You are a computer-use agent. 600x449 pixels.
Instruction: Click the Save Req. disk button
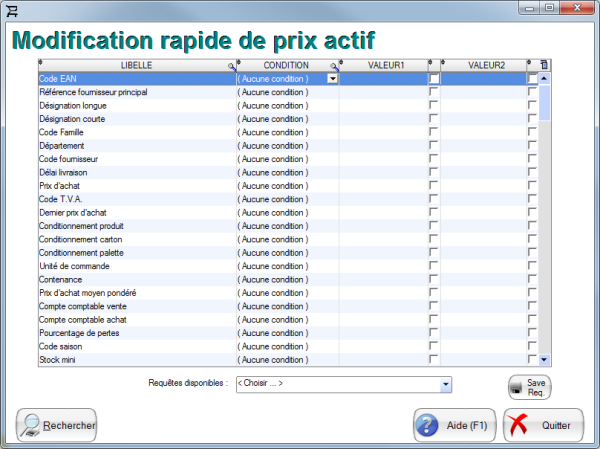tap(529, 387)
